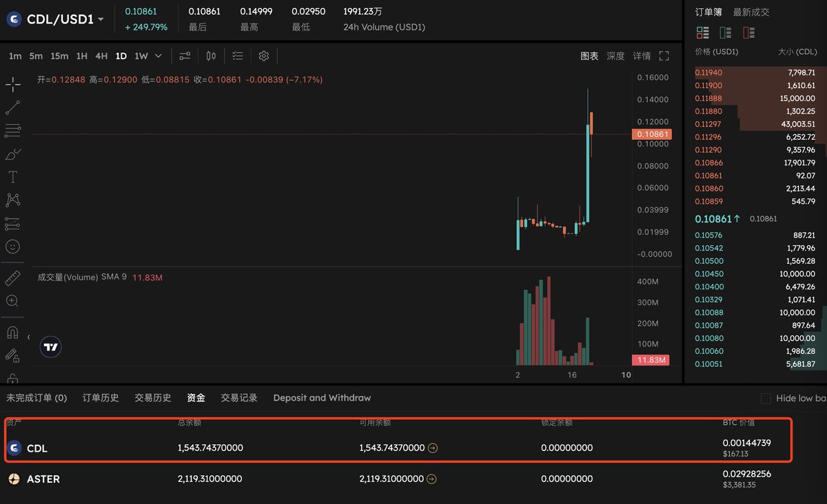Expand more time interval options
This screenshot has width=827, height=504.
pos(159,56)
